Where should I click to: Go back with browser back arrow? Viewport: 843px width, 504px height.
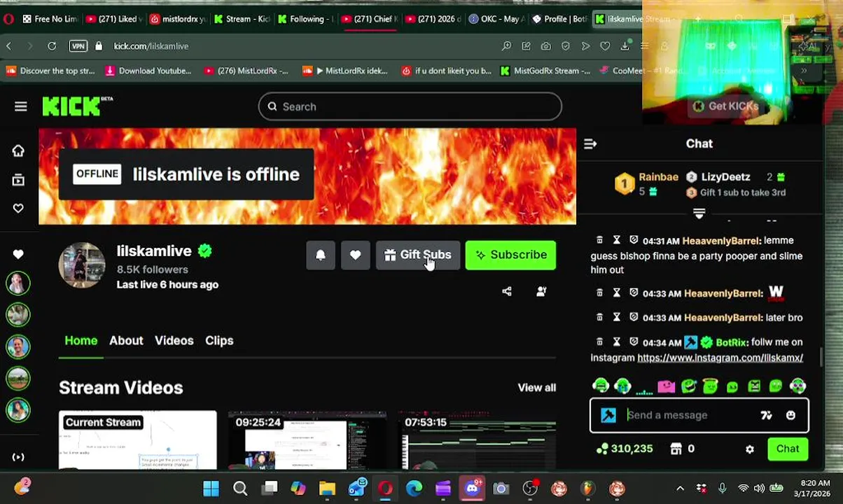tap(9, 46)
